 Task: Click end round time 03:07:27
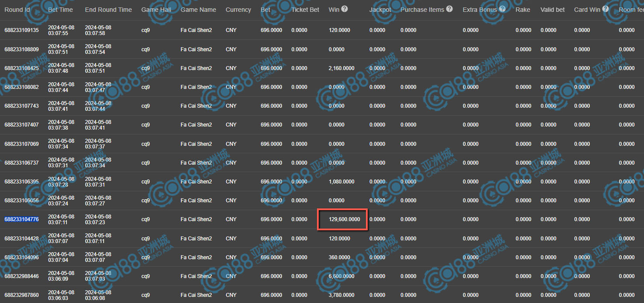click(x=98, y=201)
